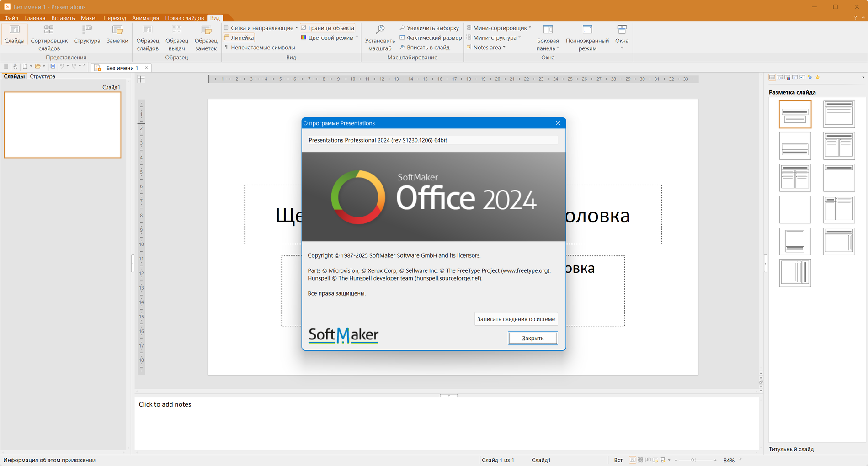The image size is (868, 466).
Task: Open the Файл menu
Action: (11, 18)
